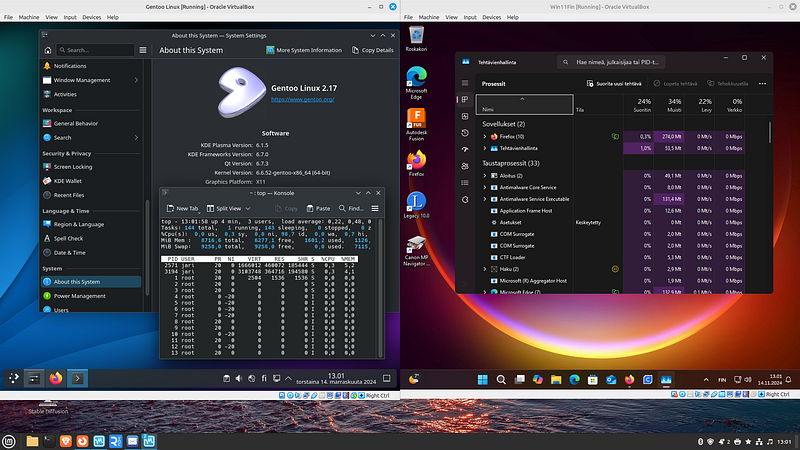
Task: Expand Tehtävienhallinta process row
Action: click(485, 148)
